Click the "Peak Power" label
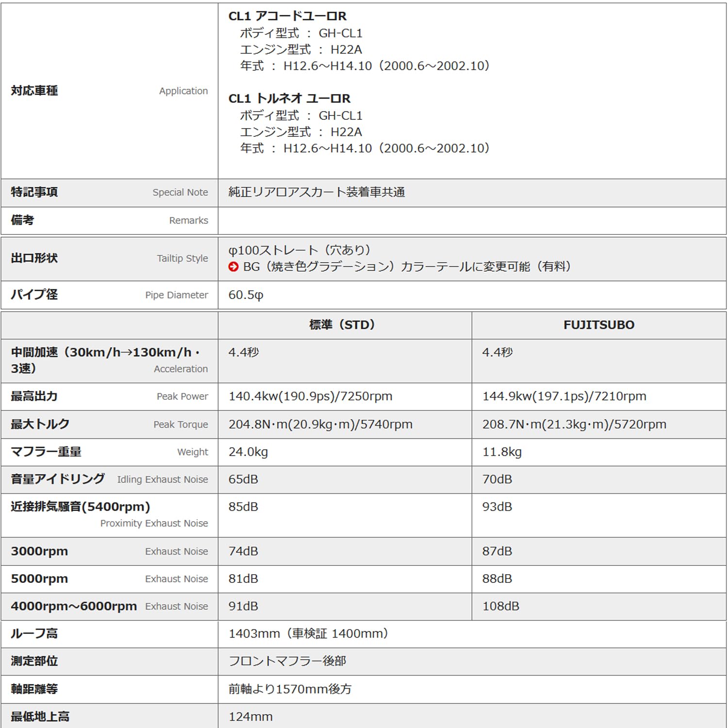The height and width of the screenshot is (728, 728). click(x=182, y=397)
